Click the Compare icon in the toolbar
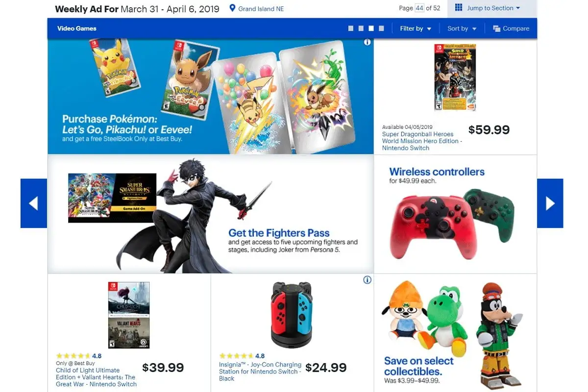The width and height of the screenshot is (588, 392). (496, 28)
